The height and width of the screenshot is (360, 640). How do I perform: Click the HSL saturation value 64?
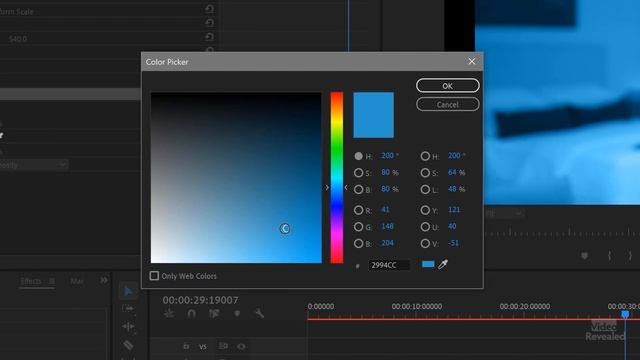(452, 172)
